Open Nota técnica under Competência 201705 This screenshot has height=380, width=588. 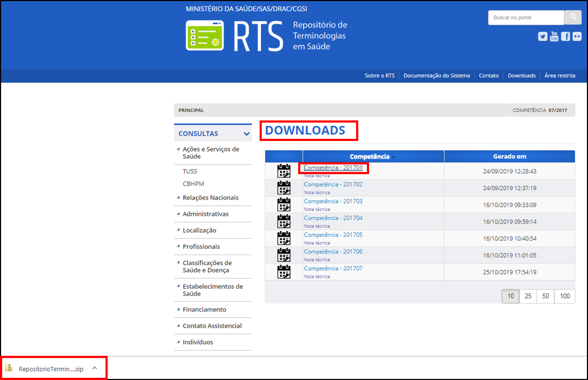click(x=317, y=243)
